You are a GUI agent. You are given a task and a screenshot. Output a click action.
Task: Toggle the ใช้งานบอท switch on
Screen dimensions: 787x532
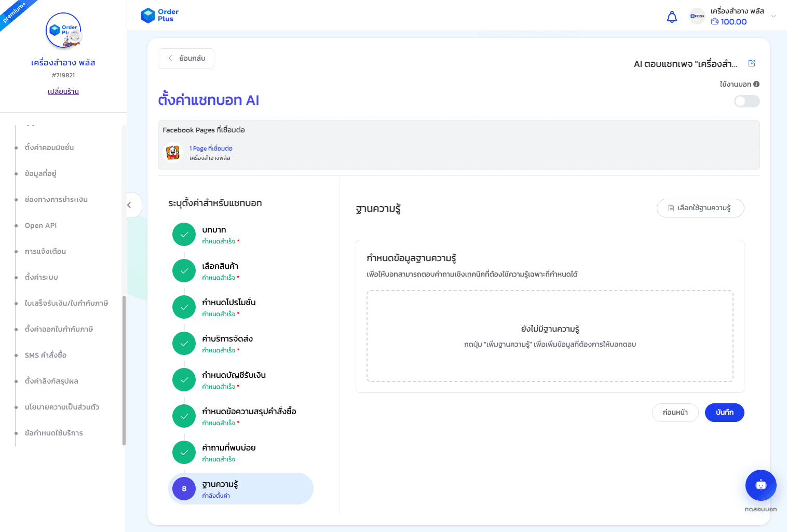click(747, 101)
